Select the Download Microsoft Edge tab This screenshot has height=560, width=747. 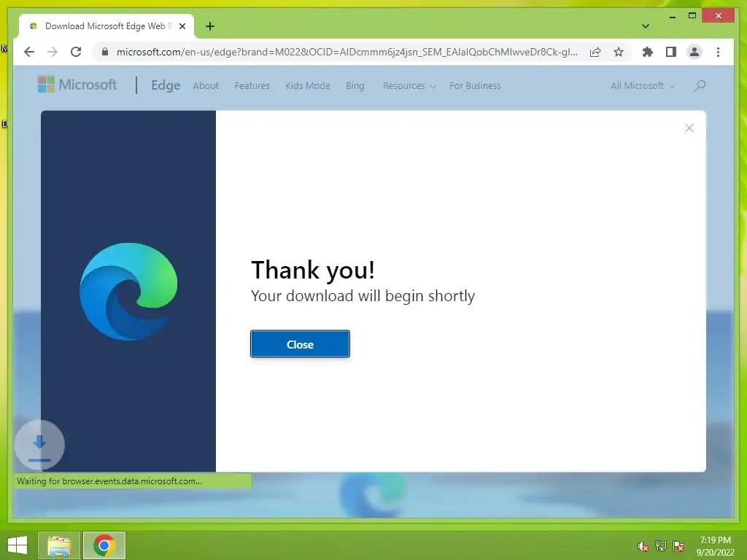point(106,26)
